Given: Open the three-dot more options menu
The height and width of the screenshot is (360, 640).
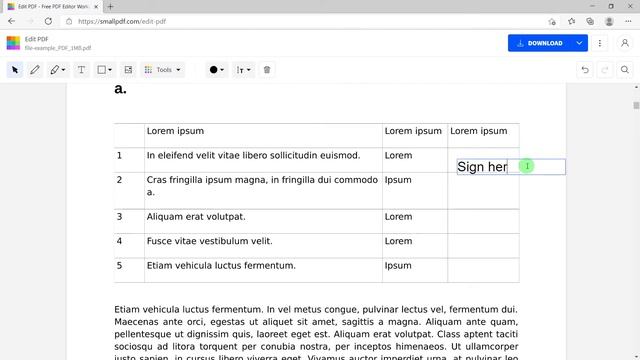Looking at the screenshot, I should coord(600,43).
